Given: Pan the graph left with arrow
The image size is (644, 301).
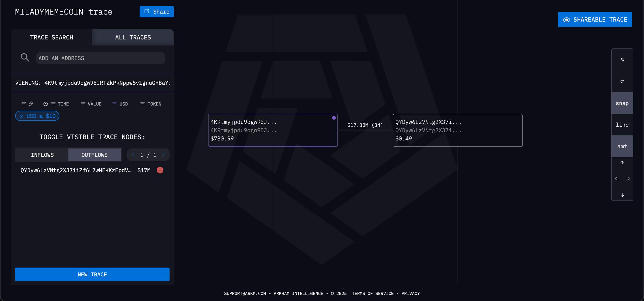Looking at the screenshot, I should 617,179.
